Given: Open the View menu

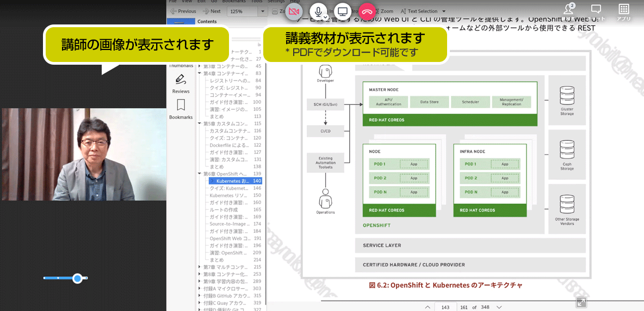Looking at the screenshot, I should click(187, 1).
